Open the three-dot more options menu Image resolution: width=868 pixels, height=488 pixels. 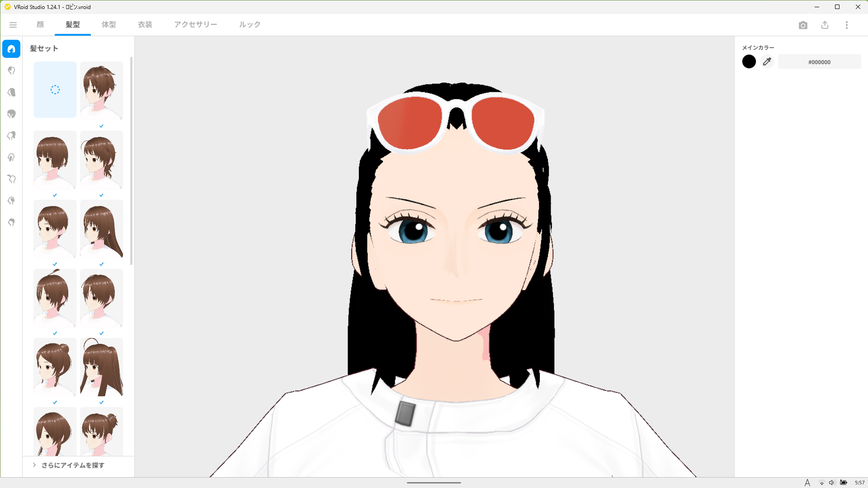847,25
